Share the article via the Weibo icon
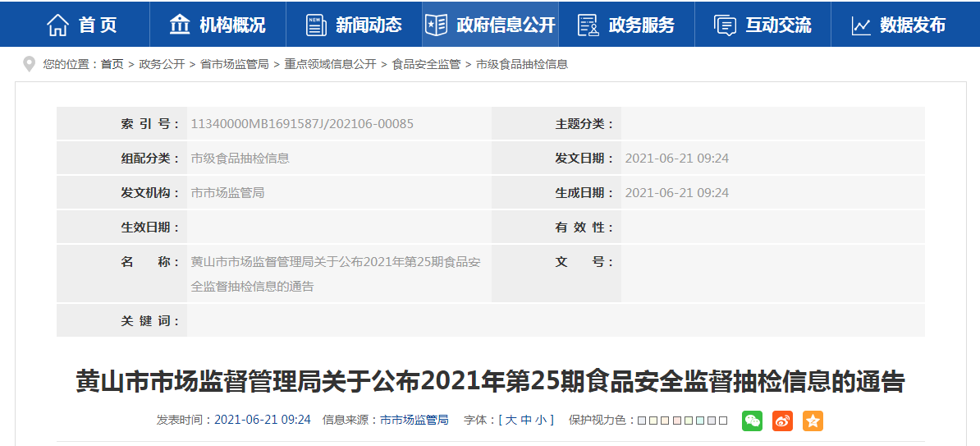980x446 pixels. (x=782, y=421)
